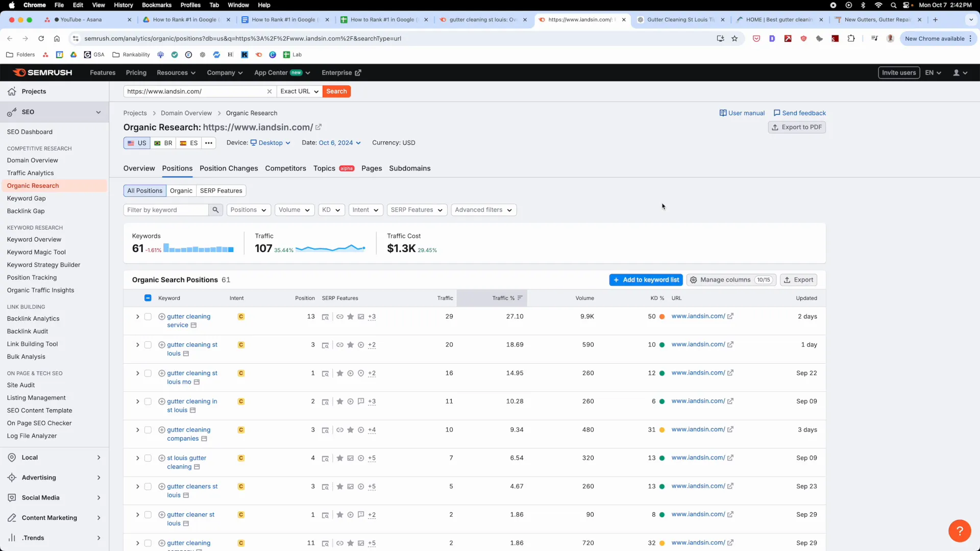This screenshot has height=551, width=980.
Task: Open macOS Spotlight search icon
Action: [893, 5]
